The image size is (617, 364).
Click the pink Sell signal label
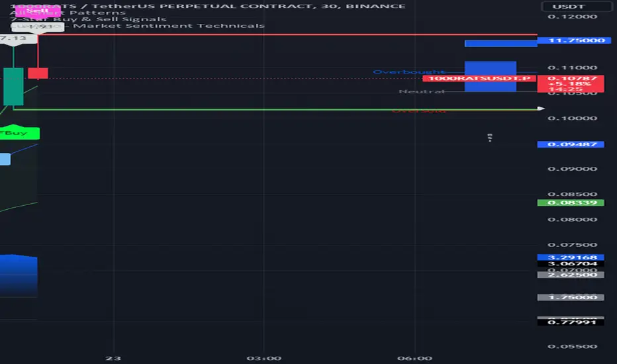coord(38,11)
